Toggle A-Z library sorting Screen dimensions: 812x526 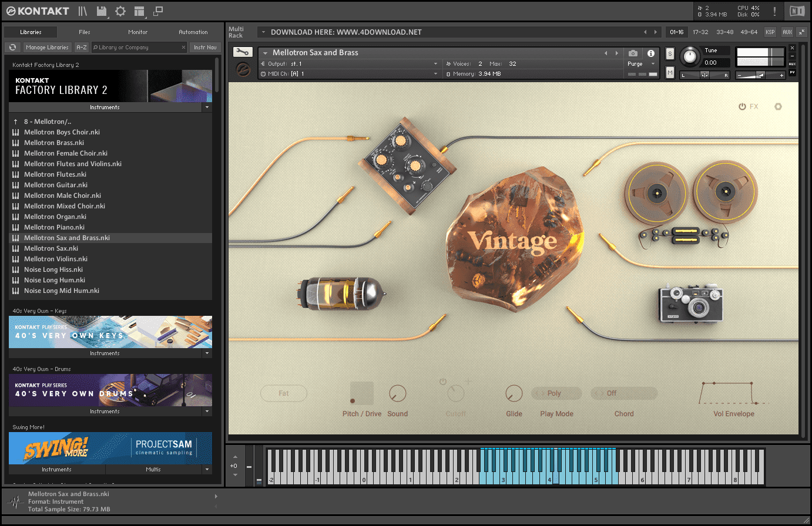click(x=82, y=48)
